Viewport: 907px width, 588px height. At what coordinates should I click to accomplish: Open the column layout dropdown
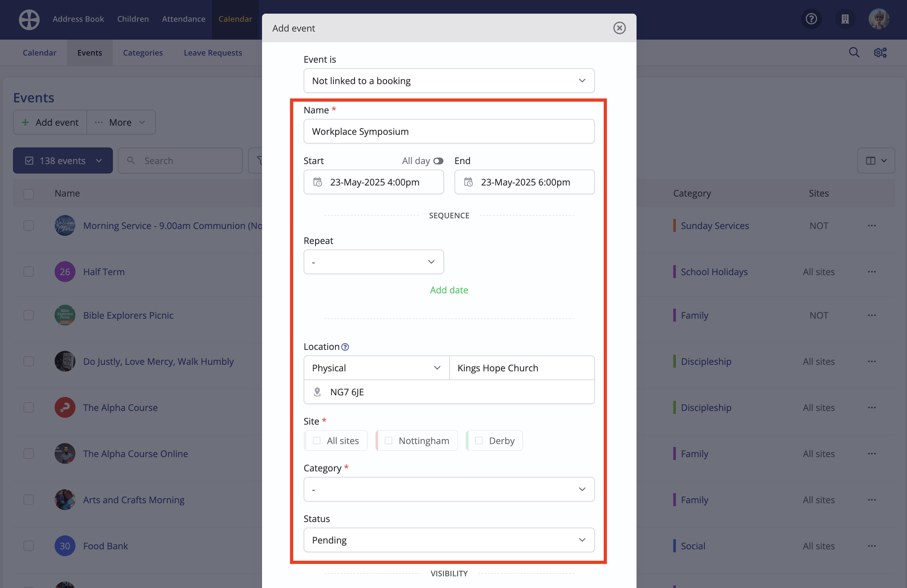click(x=876, y=161)
